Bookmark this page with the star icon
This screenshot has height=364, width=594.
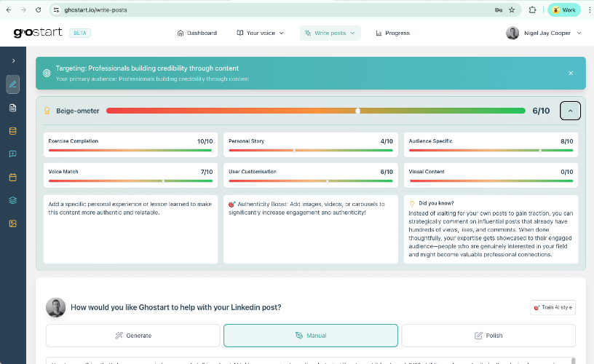pyautogui.click(x=512, y=10)
